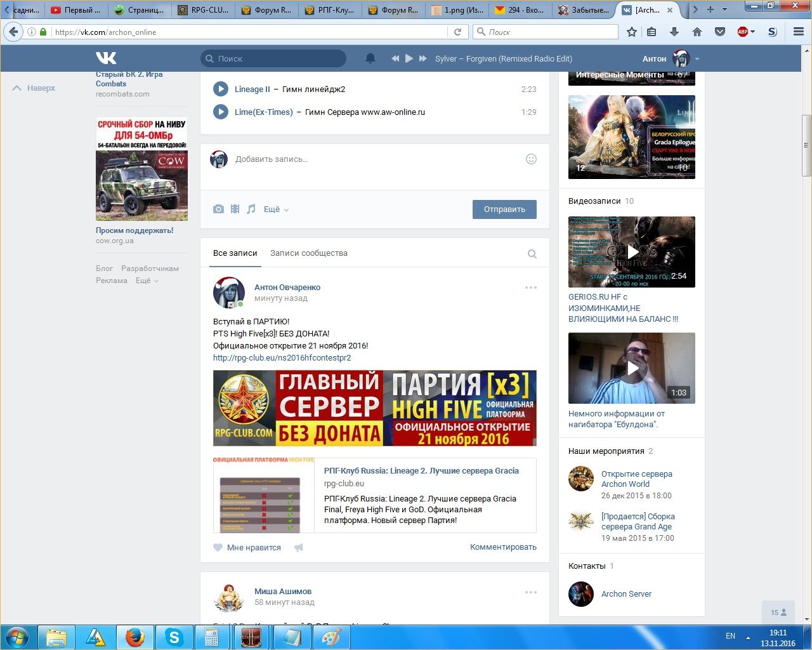Open the emoji smiley picker
The width and height of the screenshot is (812, 650).
(x=532, y=159)
